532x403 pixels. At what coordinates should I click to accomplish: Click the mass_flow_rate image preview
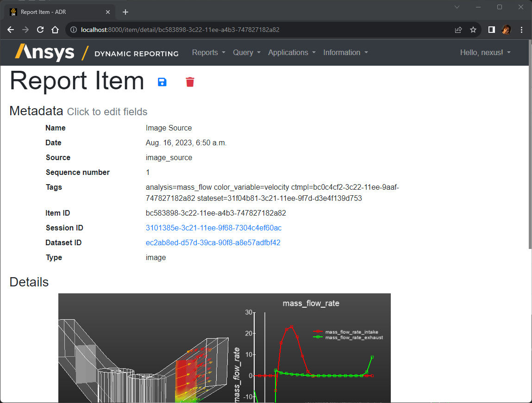225,348
